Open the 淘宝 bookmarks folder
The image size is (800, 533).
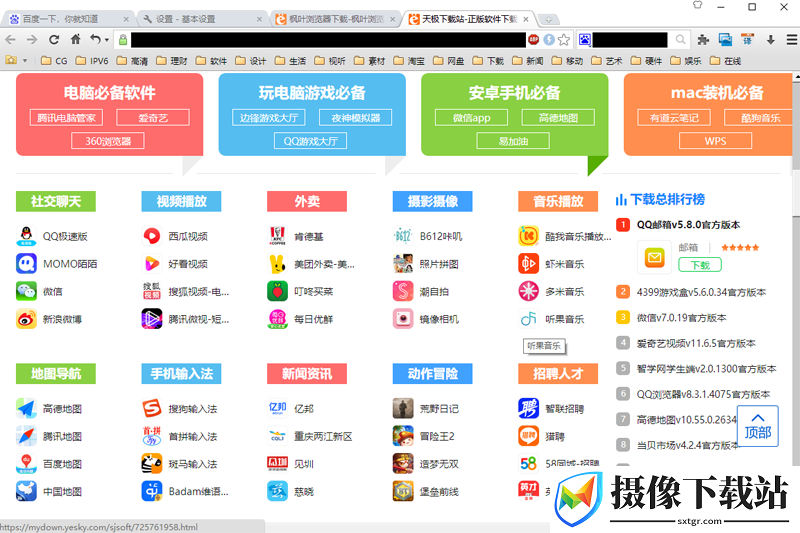(409, 61)
